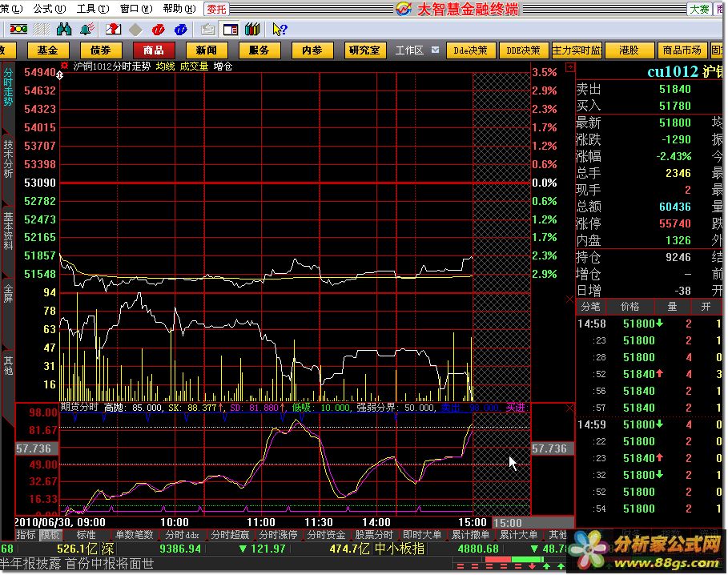Open the 帮助 menu
728x575 pixels.
point(179,8)
